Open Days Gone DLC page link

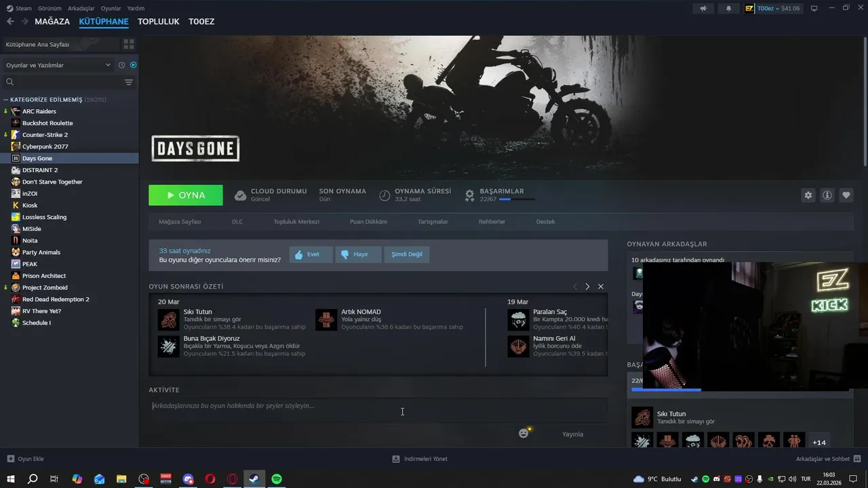[237, 222]
